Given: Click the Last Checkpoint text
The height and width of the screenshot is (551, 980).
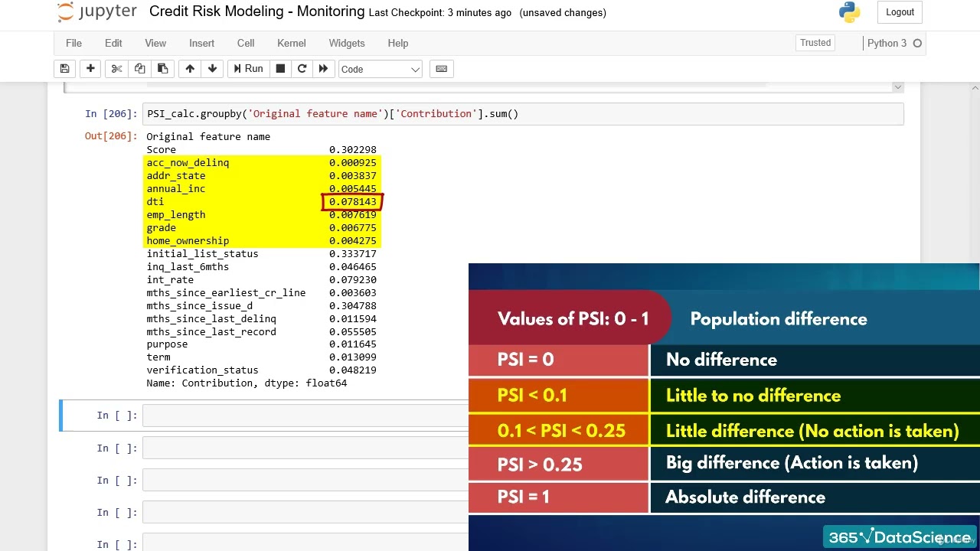Looking at the screenshot, I should tap(440, 13).
